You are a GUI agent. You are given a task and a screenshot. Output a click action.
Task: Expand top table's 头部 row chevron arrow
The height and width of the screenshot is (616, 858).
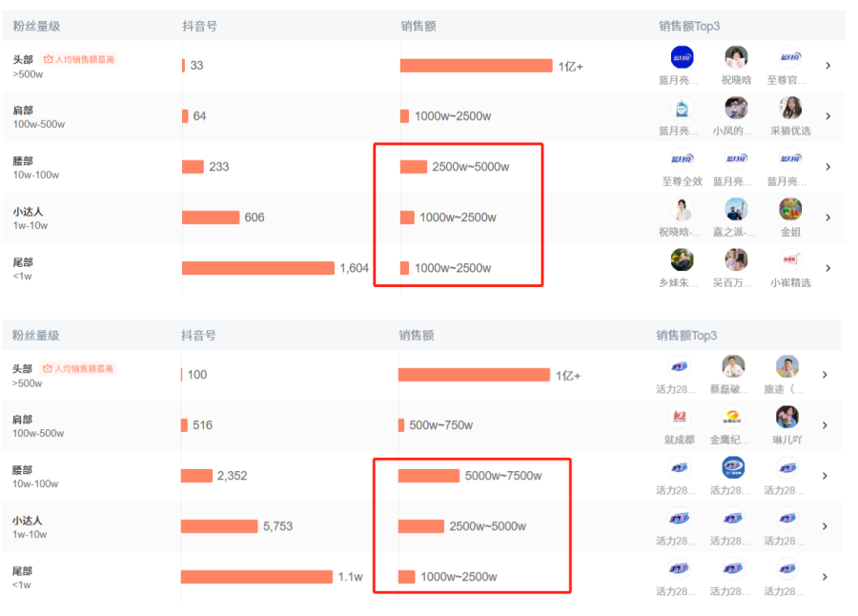(827, 66)
